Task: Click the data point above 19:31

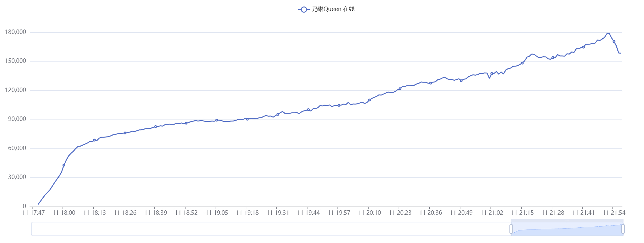Action: (278, 114)
